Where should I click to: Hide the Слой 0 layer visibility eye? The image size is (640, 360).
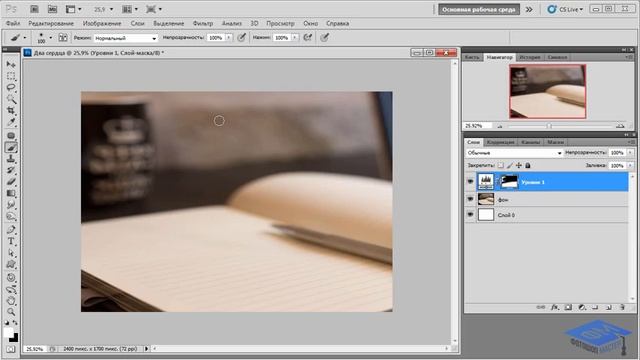[470, 215]
